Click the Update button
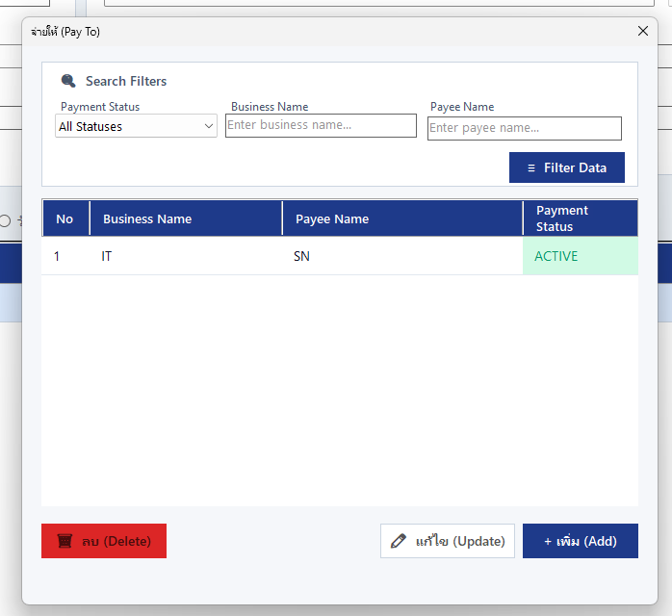 click(x=448, y=541)
